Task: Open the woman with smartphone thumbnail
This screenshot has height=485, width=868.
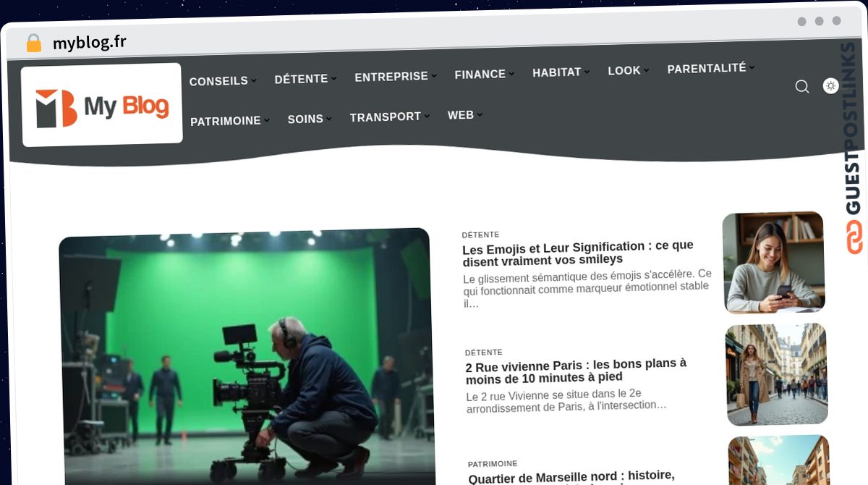Action: click(x=773, y=263)
